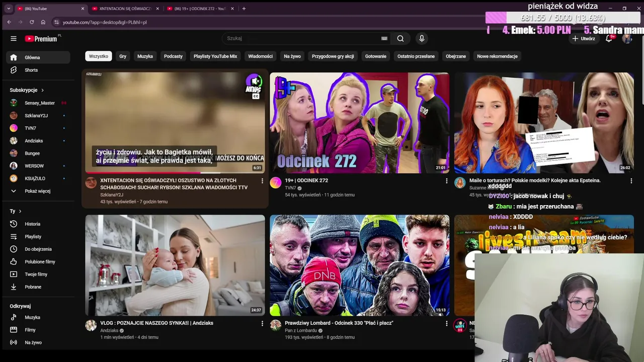Open Pobrane downloads

click(x=38, y=287)
